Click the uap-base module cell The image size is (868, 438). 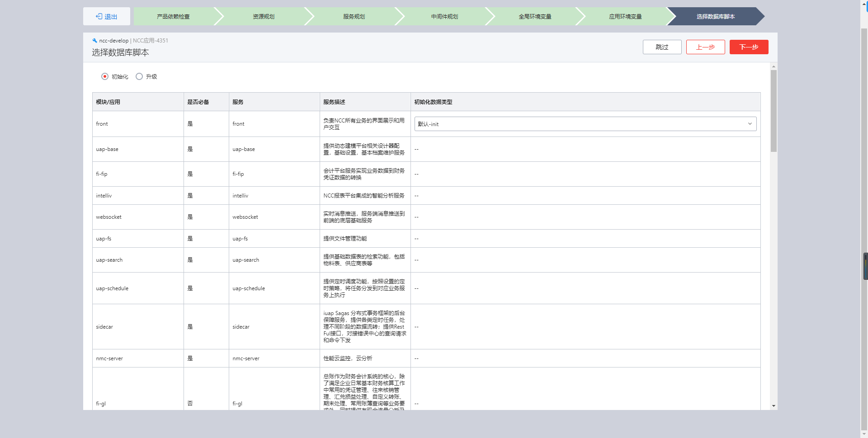tap(138, 149)
